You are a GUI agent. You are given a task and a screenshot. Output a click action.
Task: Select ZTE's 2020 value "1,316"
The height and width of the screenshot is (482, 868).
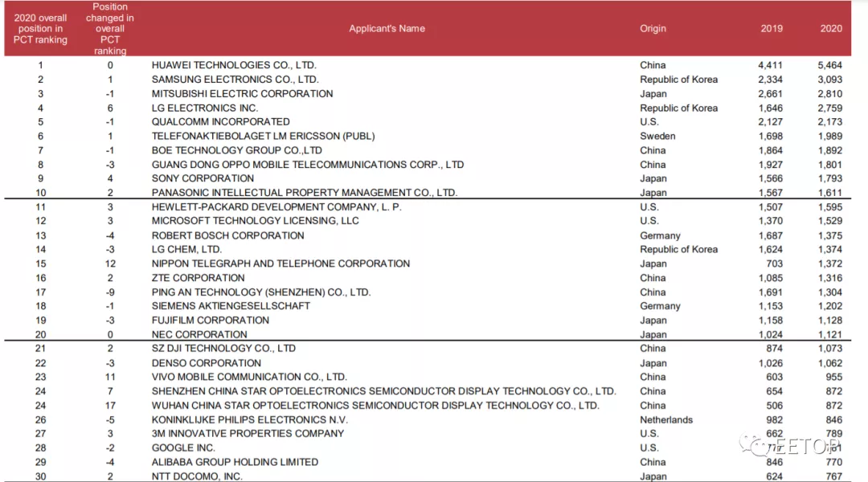[829, 278]
